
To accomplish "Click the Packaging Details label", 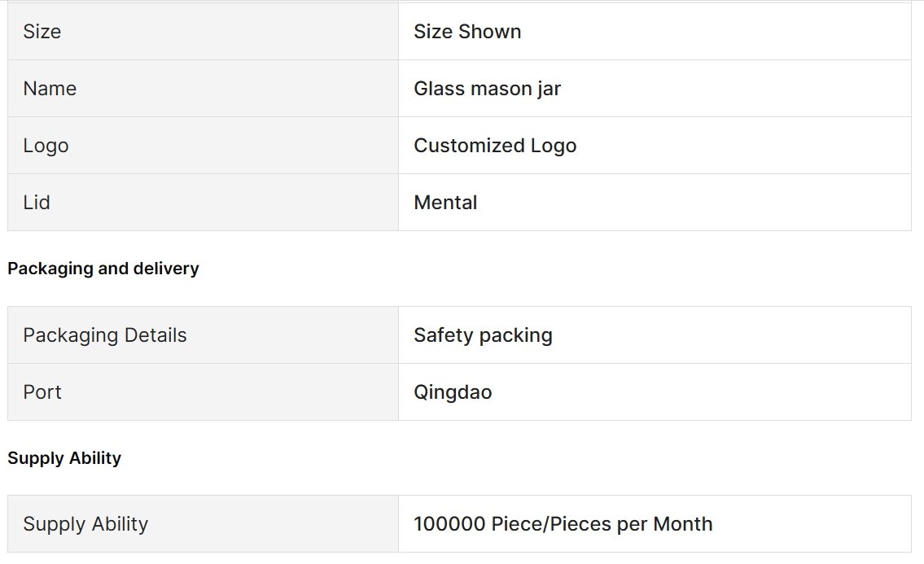I will point(105,335).
